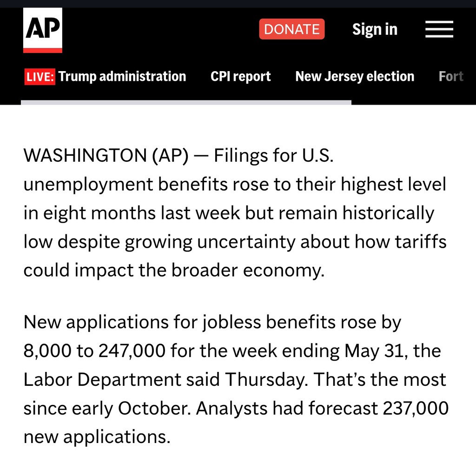Select the Sign in link
The image size is (476, 456).
pyautogui.click(x=375, y=29)
